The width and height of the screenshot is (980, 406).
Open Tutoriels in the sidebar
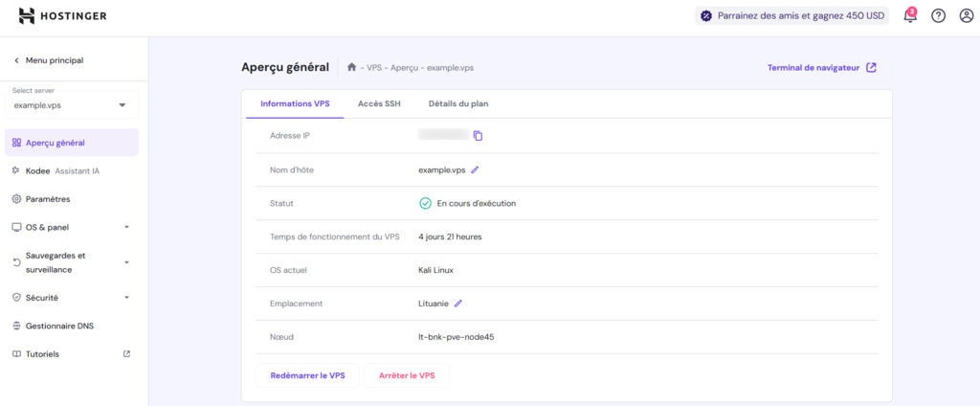tap(71, 354)
